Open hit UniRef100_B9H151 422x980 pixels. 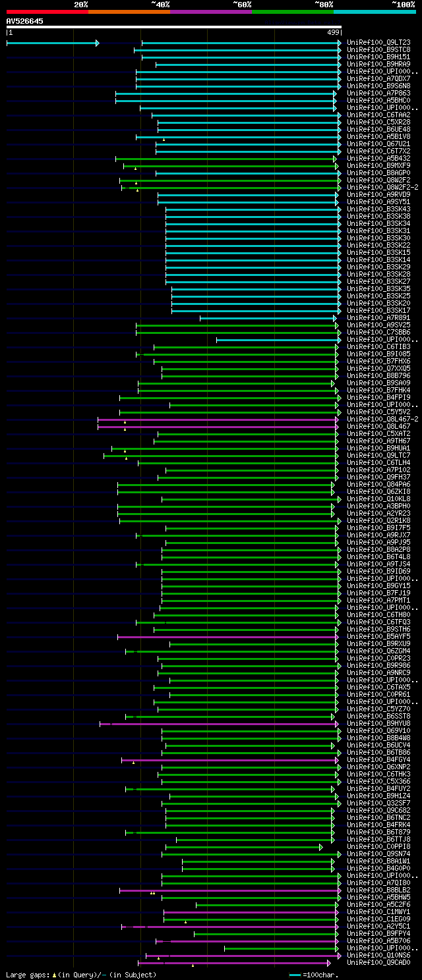tap(378, 57)
